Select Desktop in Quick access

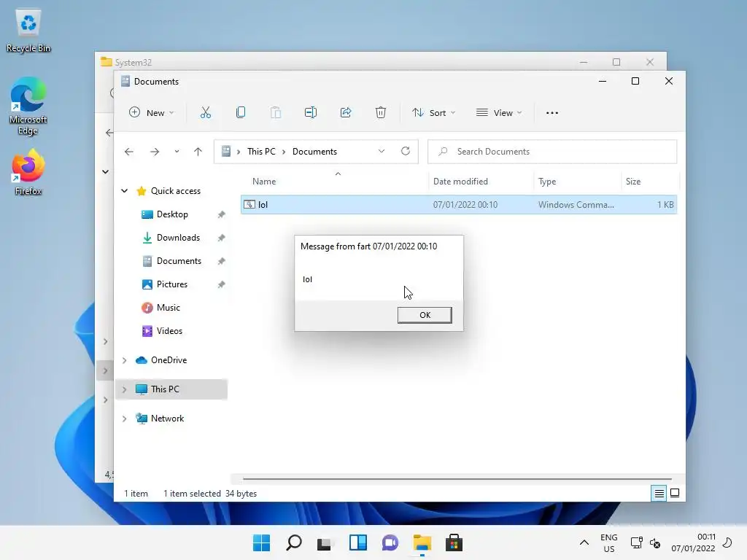(x=172, y=214)
